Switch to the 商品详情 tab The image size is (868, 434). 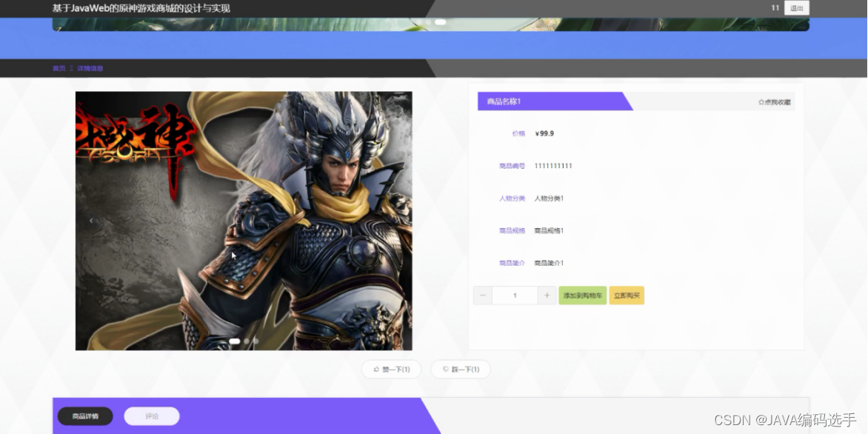[x=85, y=416]
